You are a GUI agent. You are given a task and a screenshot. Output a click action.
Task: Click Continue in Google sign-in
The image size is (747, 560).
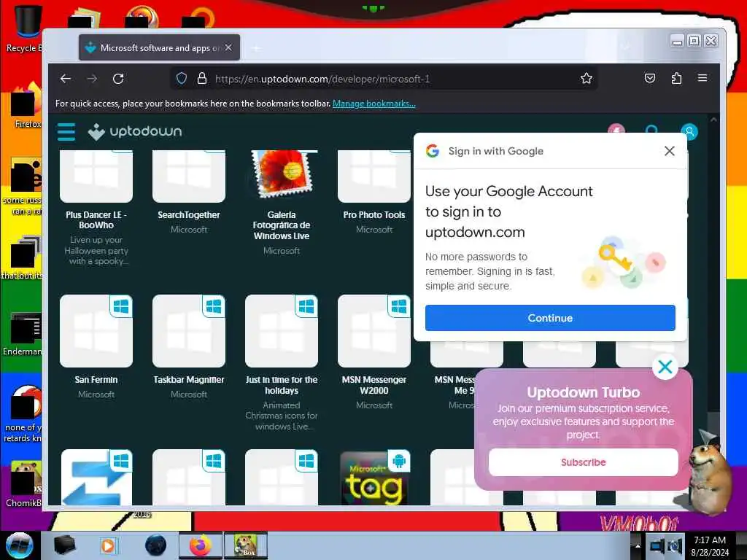[550, 318]
